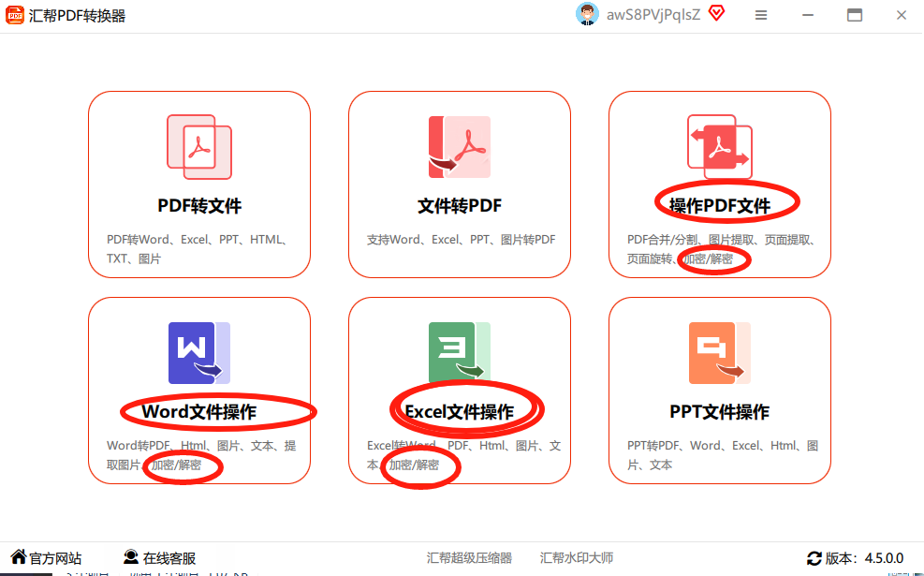Viewport: 924px width, 576px height.
Task: Select the PDF转文件 title
Action: click(199, 206)
